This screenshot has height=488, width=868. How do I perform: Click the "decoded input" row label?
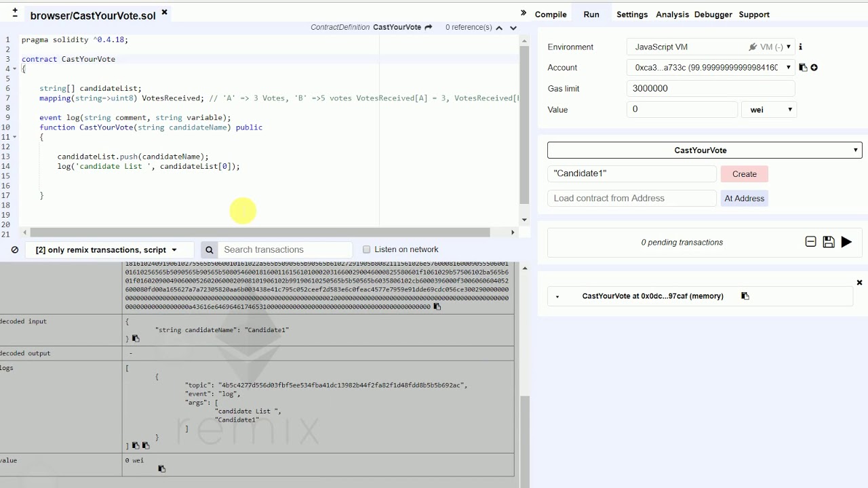click(22, 321)
